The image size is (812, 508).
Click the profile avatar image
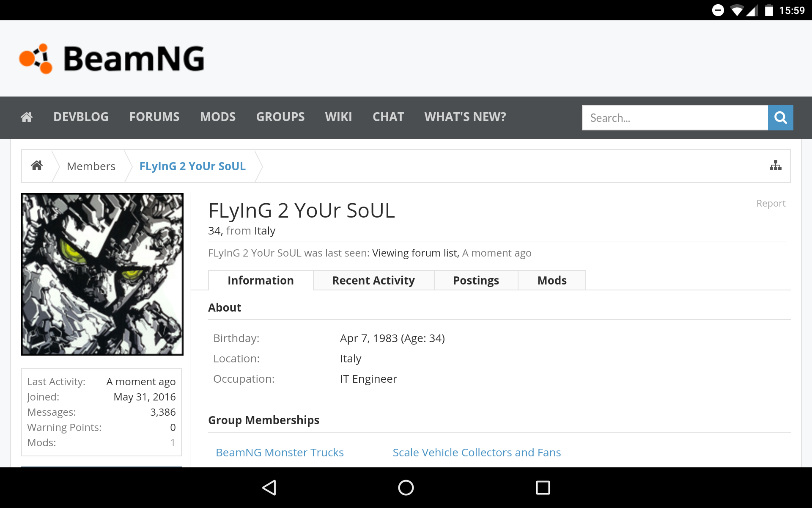click(102, 274)
